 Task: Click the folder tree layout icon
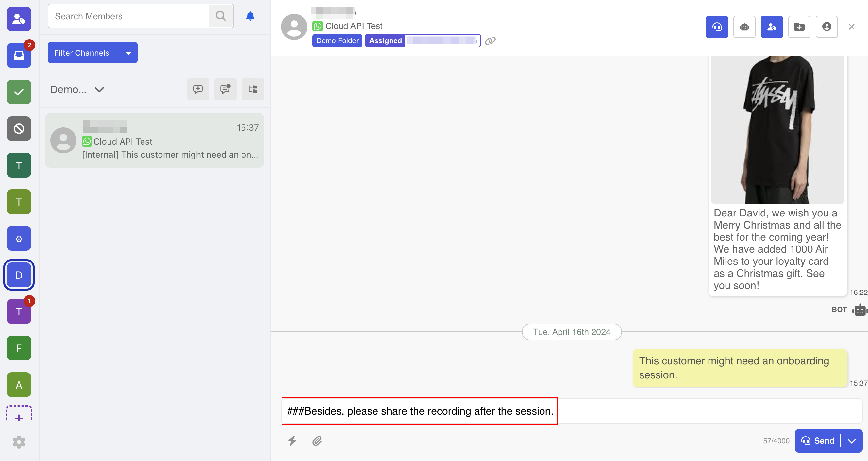click(x=253, y=89)
